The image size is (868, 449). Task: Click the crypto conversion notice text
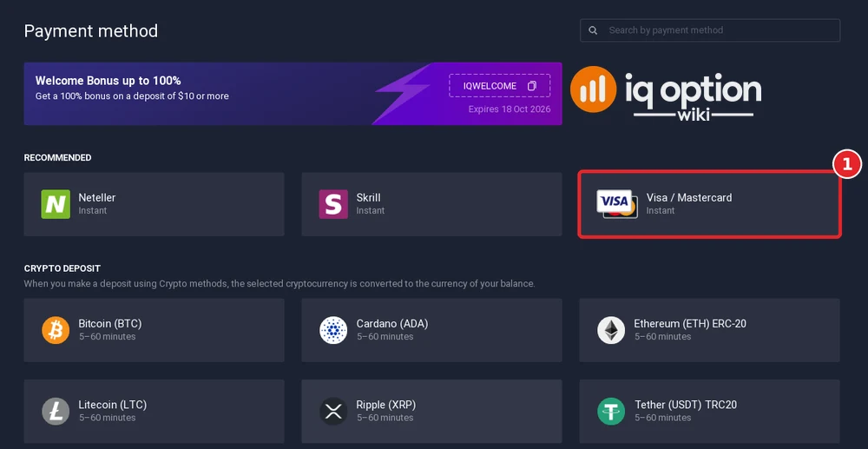pos(279,284)
